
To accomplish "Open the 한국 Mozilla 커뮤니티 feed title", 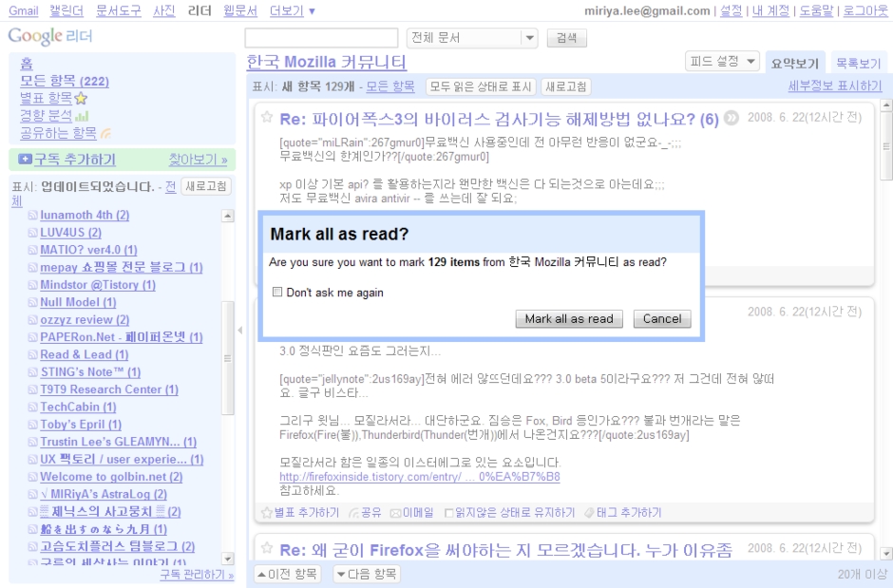I will tap(327, 62).
